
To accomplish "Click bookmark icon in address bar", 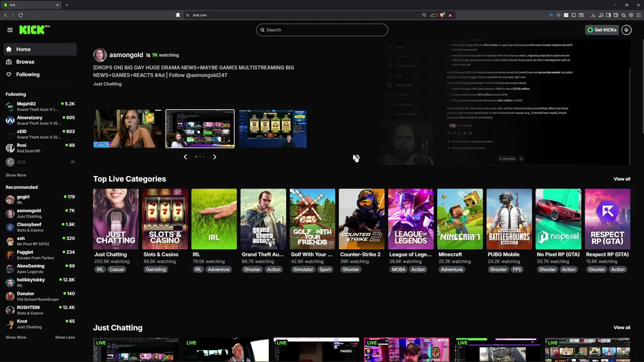I will (x=178, y=15).
